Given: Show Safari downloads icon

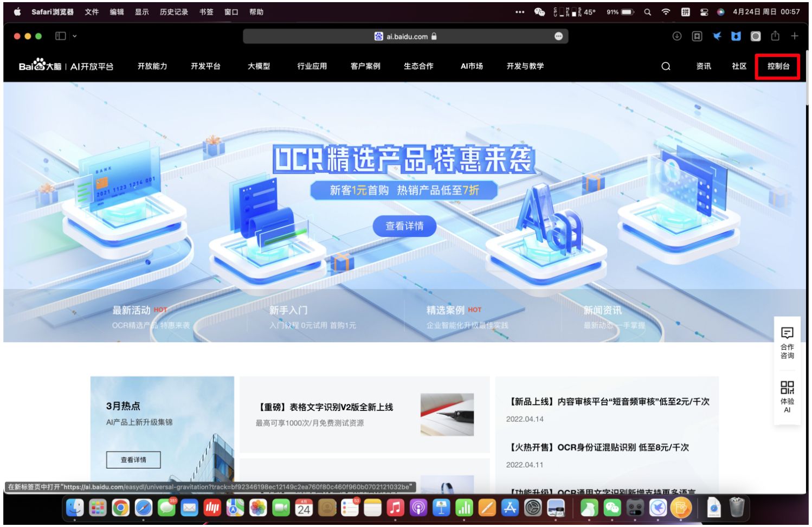Looking at the screenshot, I should (677, 36).
